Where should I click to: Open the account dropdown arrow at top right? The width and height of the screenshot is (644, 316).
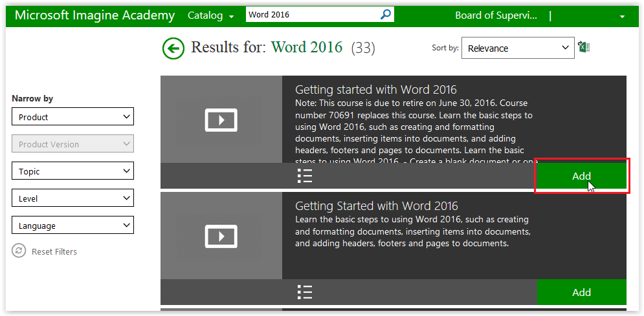[622, 17]
